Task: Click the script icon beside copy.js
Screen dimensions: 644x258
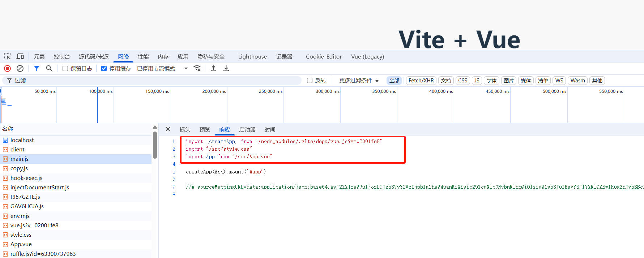Action: pos(5,168)
